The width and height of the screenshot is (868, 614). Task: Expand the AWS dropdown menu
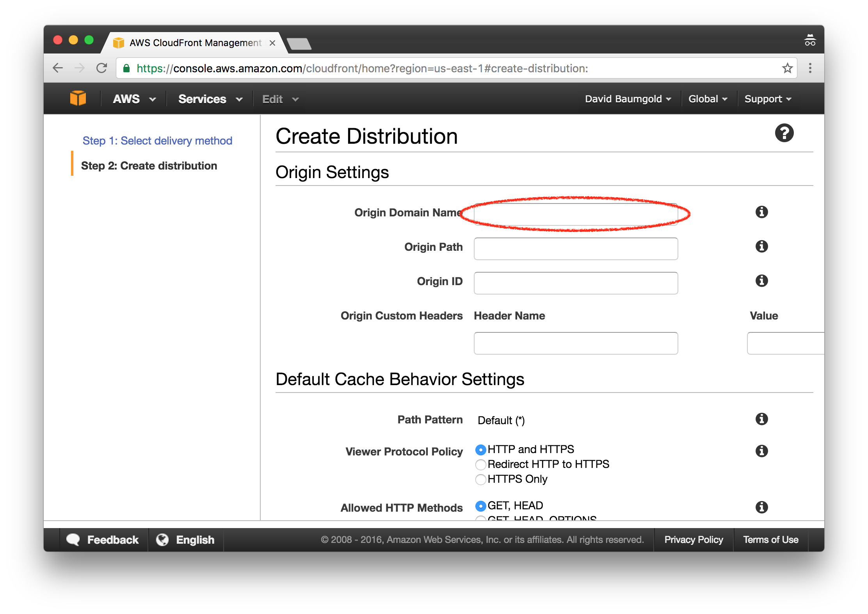point(134,99)
